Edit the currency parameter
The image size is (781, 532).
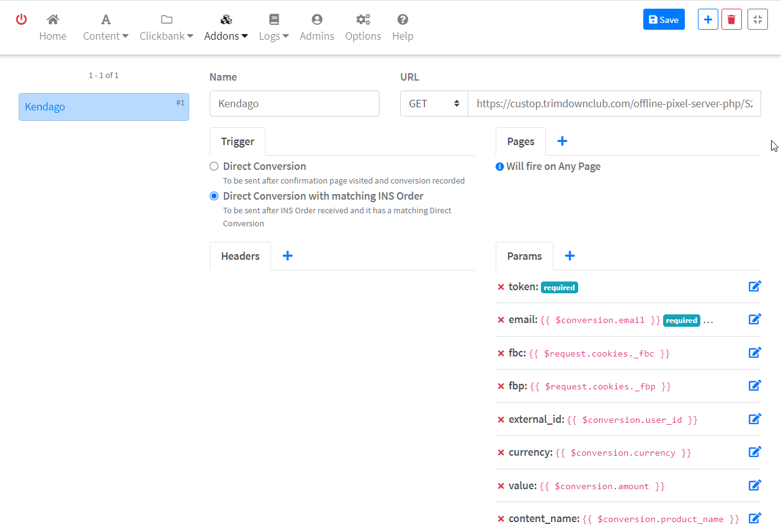point(754,452)
